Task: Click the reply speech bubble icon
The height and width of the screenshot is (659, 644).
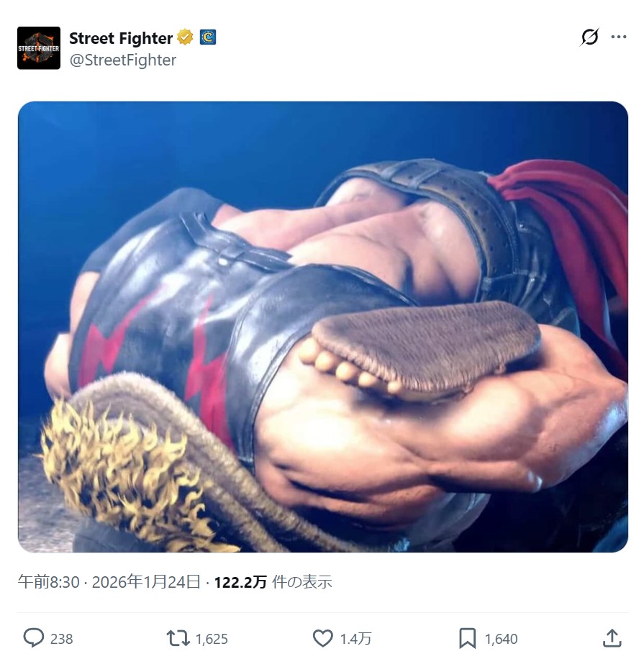Action: click(x=33, y=638)
